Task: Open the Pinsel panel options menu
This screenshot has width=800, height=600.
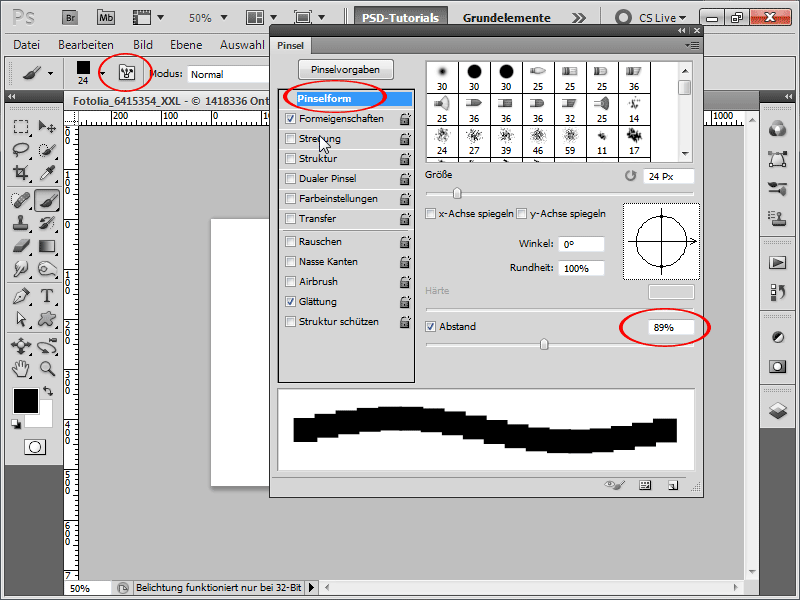Action: (692, 46)
